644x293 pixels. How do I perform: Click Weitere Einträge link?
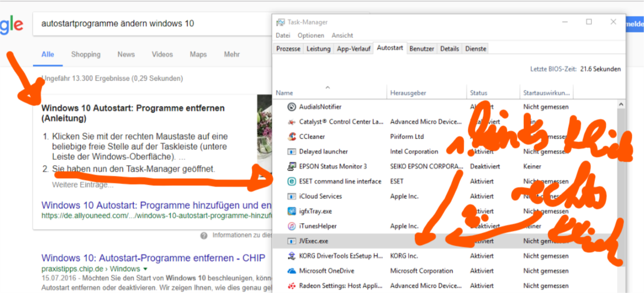tap(82, 185)
